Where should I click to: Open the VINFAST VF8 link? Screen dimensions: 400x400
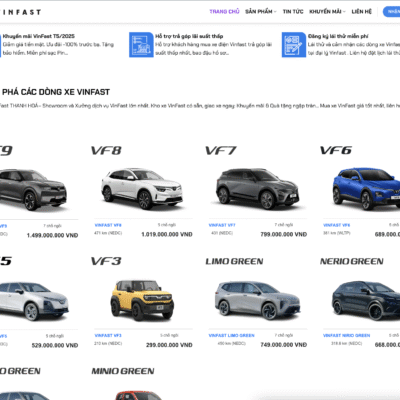pyautogui.click(x=108, y=225)
